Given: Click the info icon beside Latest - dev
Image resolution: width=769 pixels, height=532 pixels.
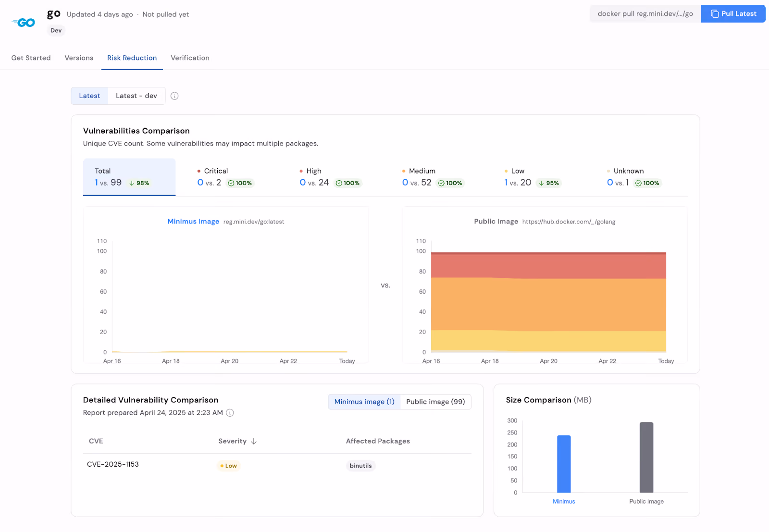Looking at the screenshot, I should pyautogui.click(x=174, y=96).
